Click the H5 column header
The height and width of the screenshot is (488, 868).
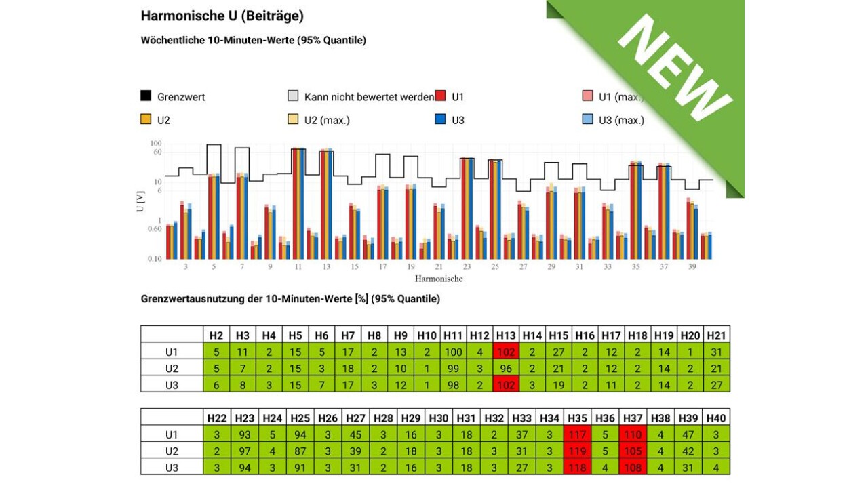coord(295,335)
